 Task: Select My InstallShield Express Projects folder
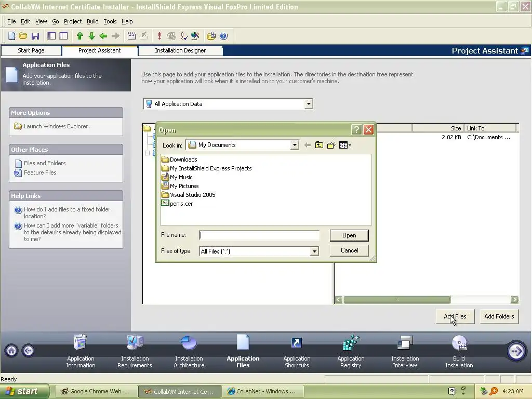coord(207,168)
